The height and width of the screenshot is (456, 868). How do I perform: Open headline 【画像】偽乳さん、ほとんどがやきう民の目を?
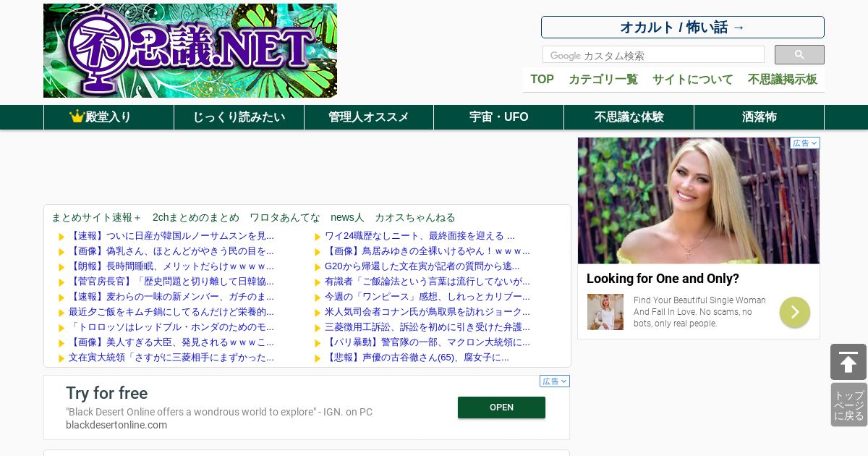click(171, 251)
